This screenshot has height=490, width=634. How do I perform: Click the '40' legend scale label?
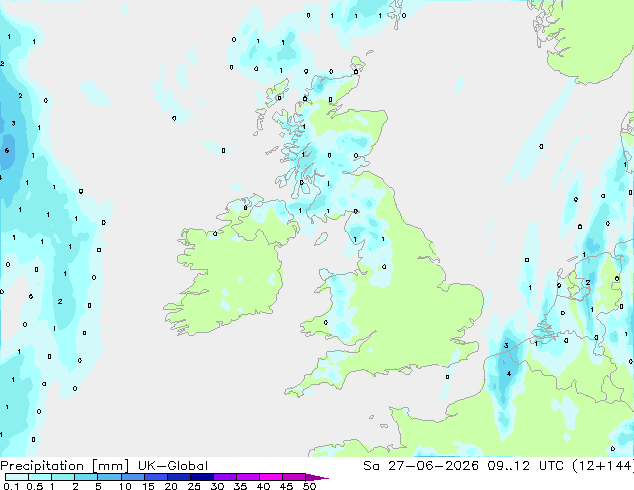click(263, 486)
